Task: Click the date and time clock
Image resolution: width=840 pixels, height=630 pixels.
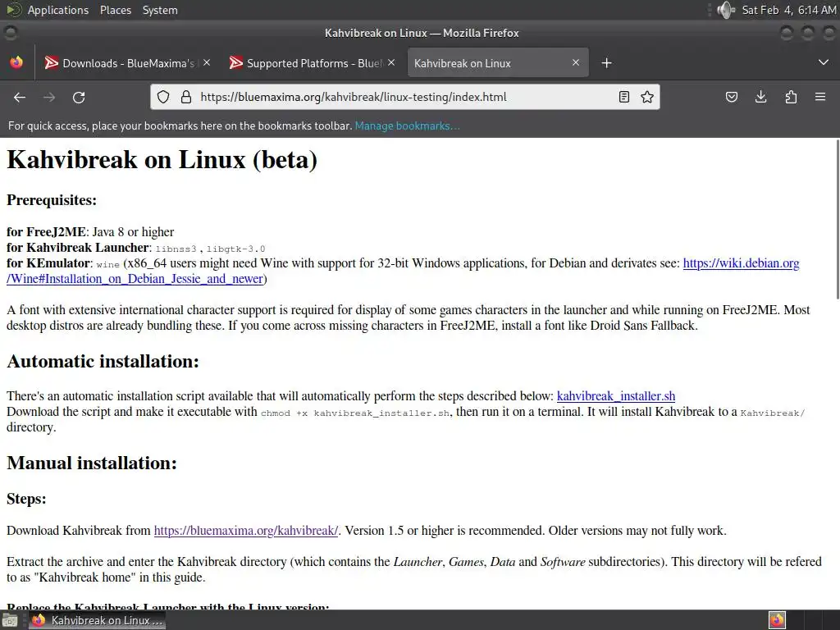Action: pos(788,10)
